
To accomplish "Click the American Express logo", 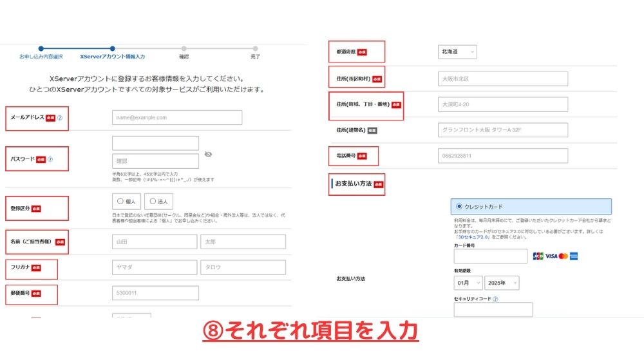I will pyautogui.click(x=574, y=256).
